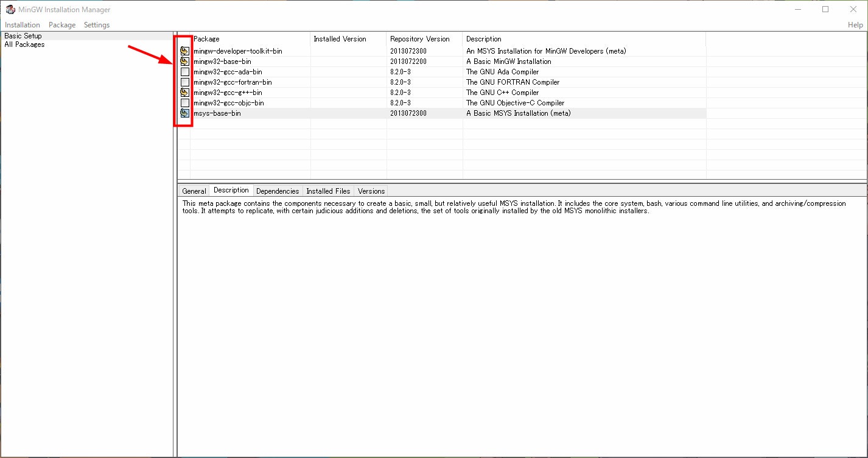Minimize the MinGW Installation Manager window
This screenshot has height=458, width=868.
click(x=797, y=9)
